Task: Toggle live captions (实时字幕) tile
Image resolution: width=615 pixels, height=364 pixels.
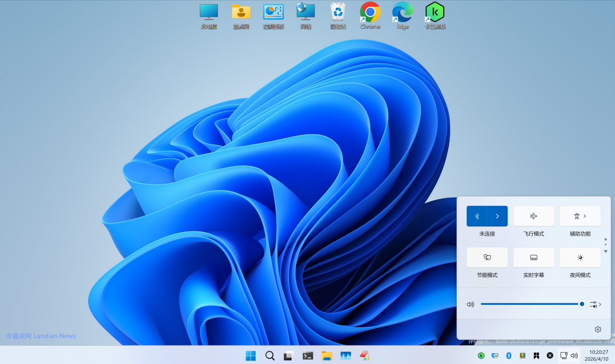Action: click(534, 258)
